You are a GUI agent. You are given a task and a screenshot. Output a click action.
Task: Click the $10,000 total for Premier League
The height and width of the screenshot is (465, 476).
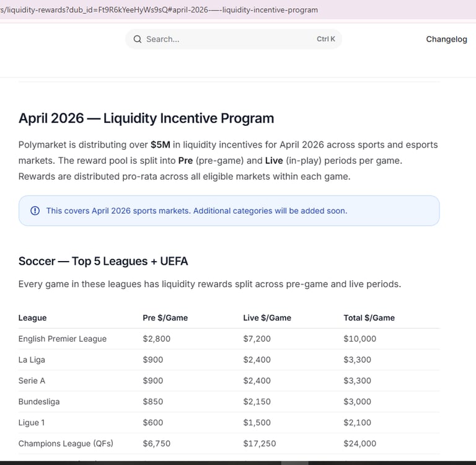(359, 339)
